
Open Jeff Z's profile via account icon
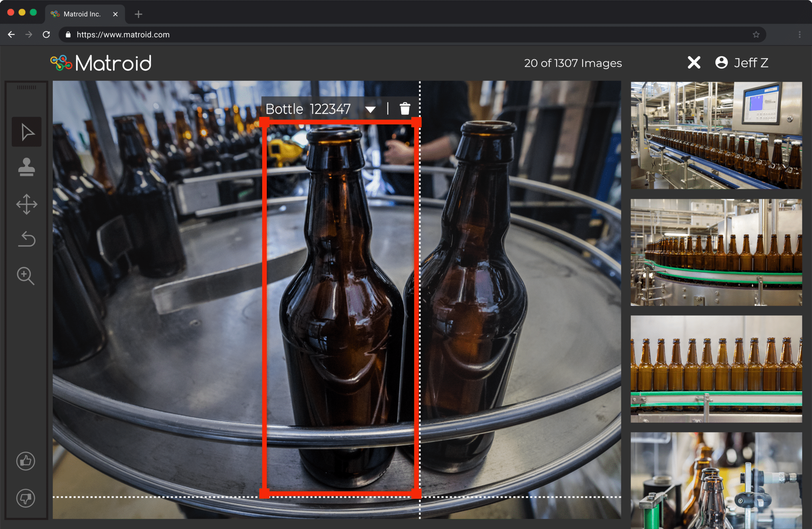pos(721,63)
